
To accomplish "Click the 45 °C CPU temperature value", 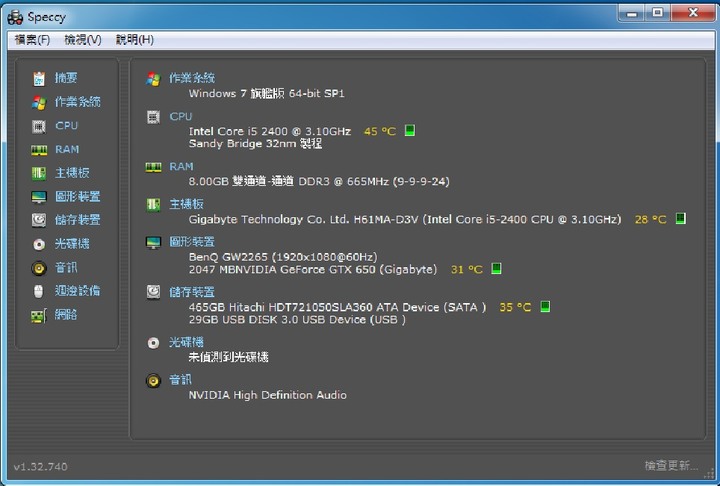I will point(380,132).
